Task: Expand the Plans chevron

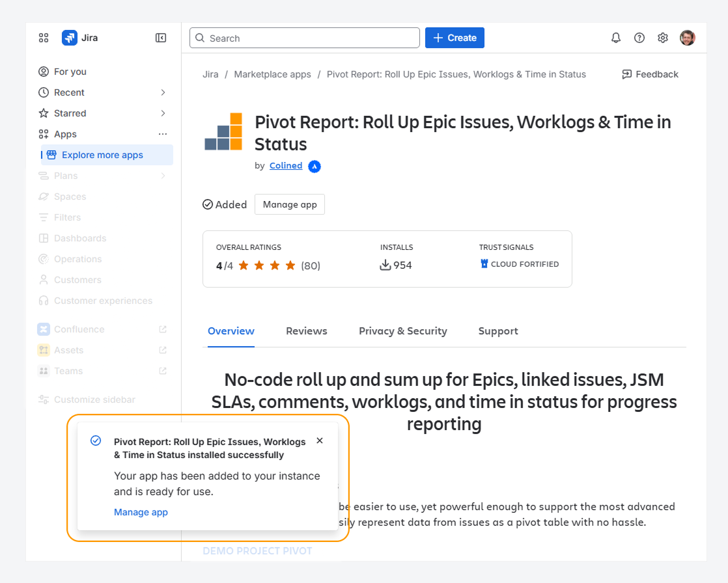Action: point(163,176)
